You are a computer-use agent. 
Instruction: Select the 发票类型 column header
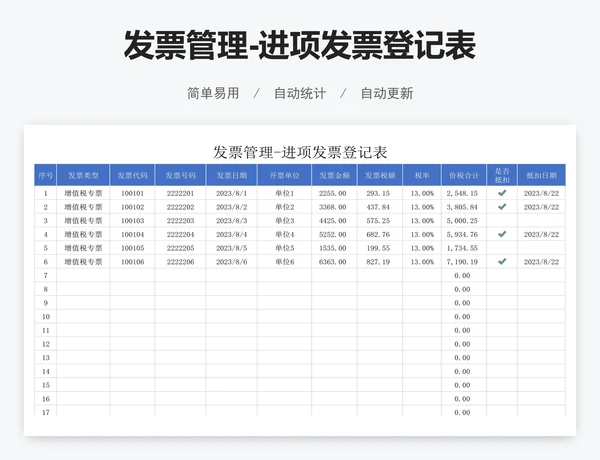coord(83,175)
